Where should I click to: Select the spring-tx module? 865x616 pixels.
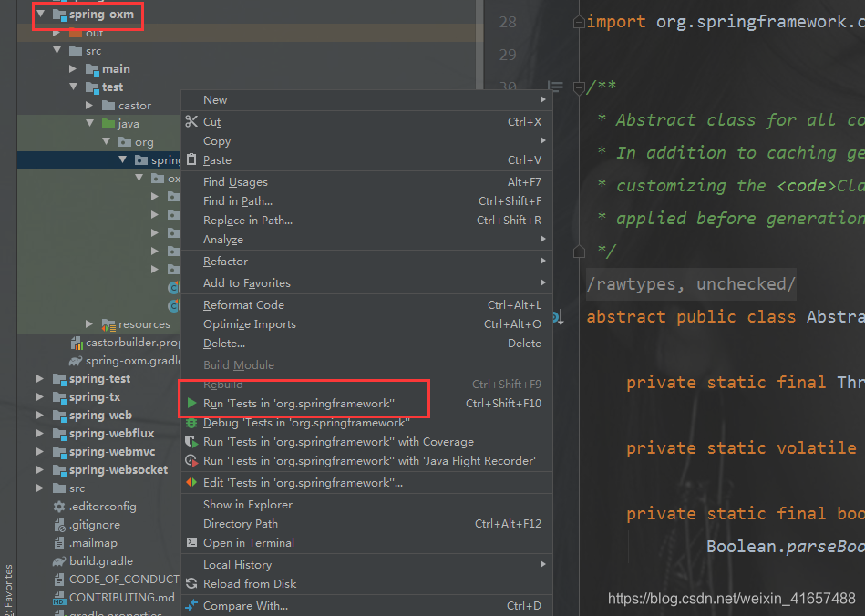click(94, 397)
